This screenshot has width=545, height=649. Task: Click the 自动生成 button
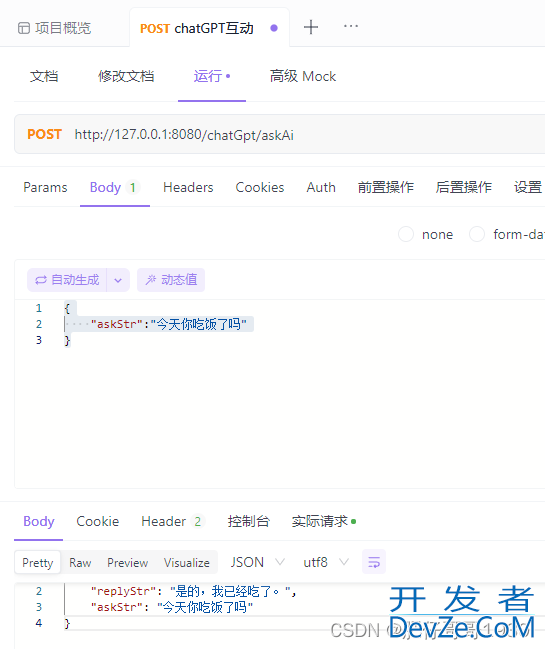(x=67, y=280)
